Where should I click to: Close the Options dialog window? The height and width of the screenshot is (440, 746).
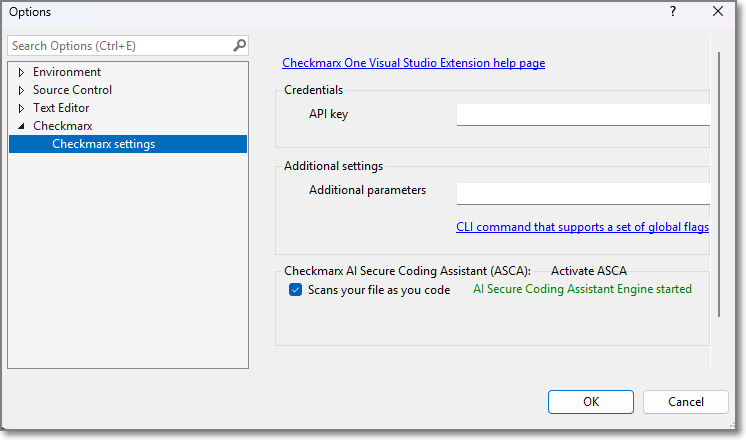(717, 12)
